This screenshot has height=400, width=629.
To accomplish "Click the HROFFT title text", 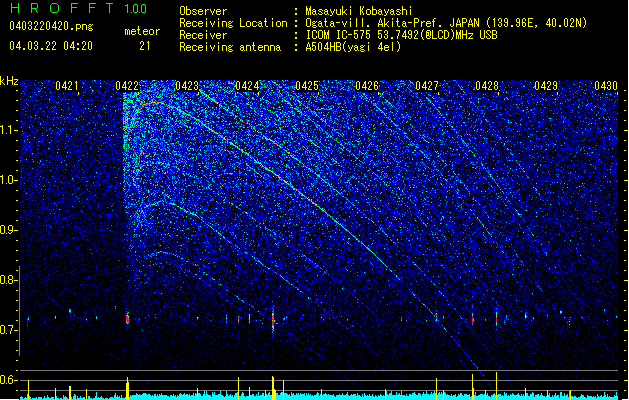I will 63,8.
